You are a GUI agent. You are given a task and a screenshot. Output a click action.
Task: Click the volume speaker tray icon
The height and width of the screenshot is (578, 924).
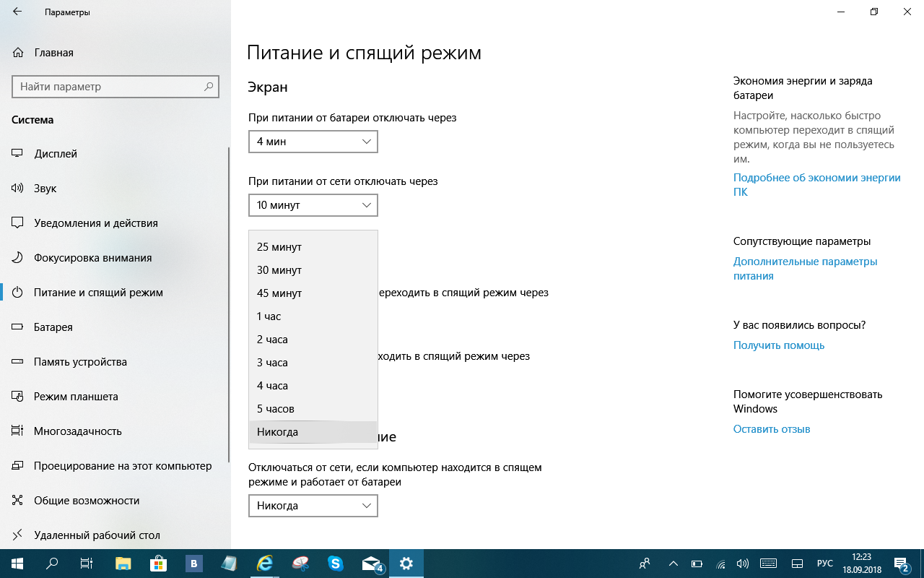pos(743,564)
